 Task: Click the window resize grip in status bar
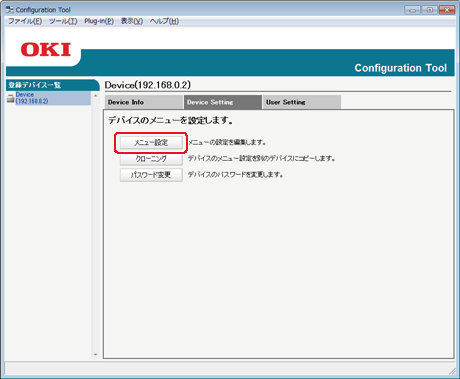click(x=452, y=371)
